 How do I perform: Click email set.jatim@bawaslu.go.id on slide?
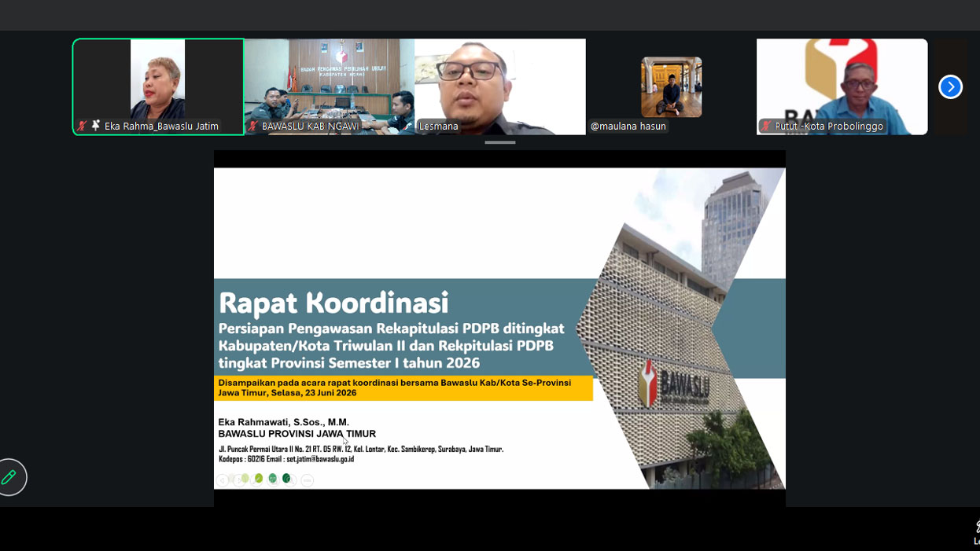319,459
